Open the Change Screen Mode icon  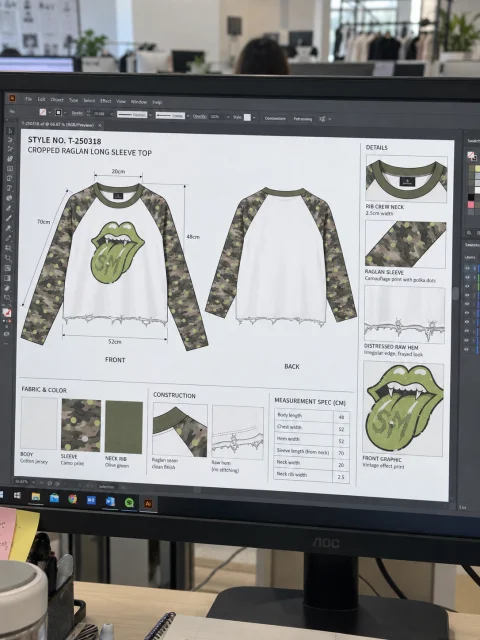pos(7,334)
